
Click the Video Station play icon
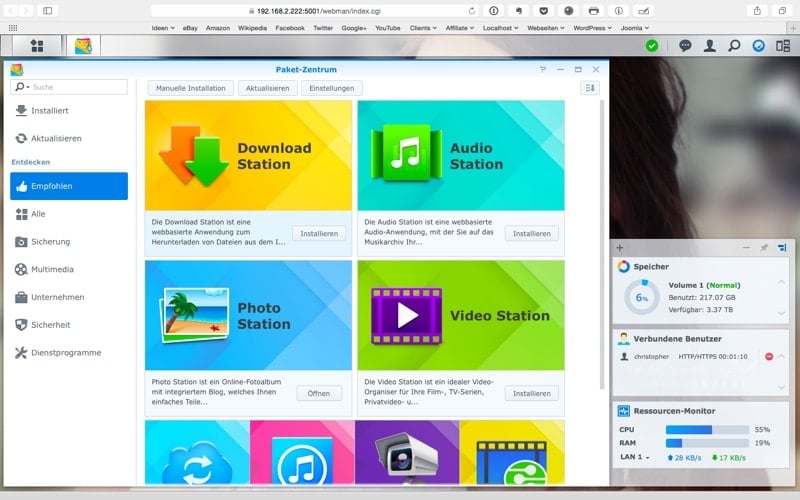(x=407, y=316)
